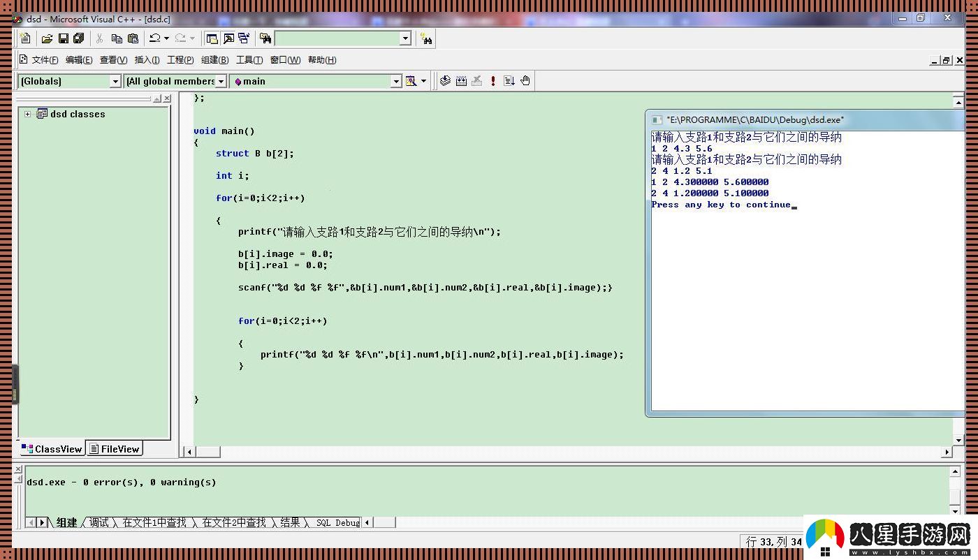Screen dimensions: 978x560
Task: Click the 'void main()' code line
Action: (224, 131)
